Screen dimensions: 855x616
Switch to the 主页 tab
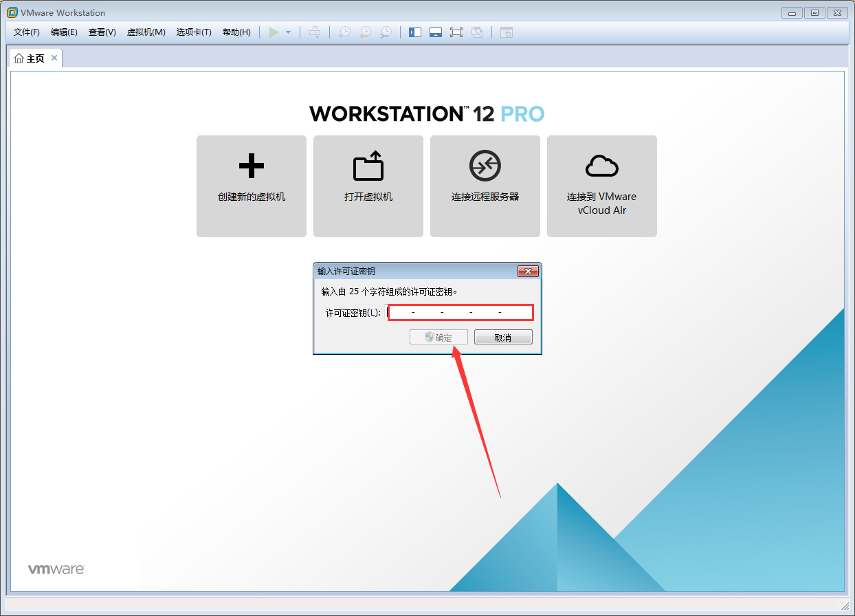[x=34, y=58]
